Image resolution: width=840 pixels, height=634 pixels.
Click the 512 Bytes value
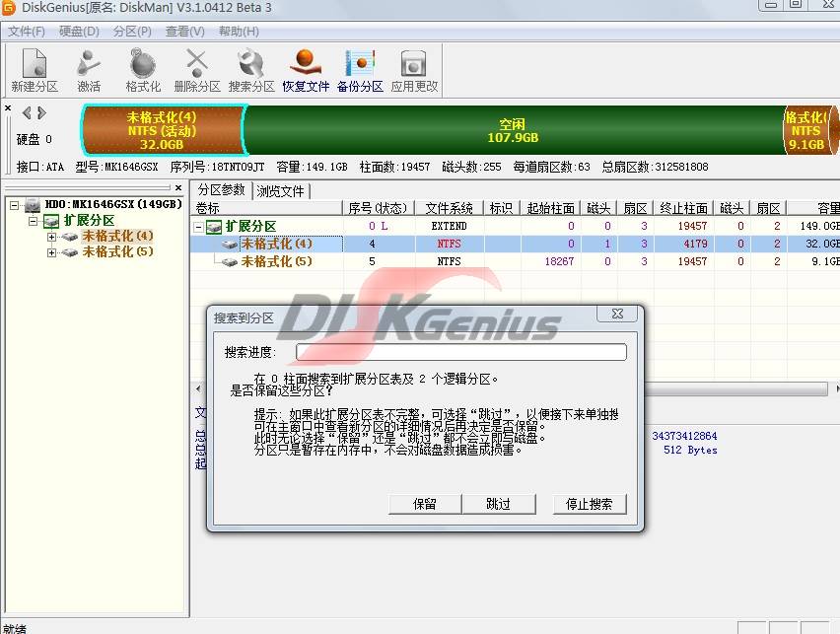click(x=690, y=451)
